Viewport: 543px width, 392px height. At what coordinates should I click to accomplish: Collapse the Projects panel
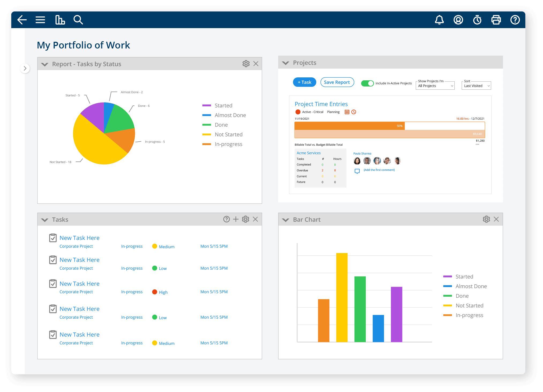(x=286, y=63)
